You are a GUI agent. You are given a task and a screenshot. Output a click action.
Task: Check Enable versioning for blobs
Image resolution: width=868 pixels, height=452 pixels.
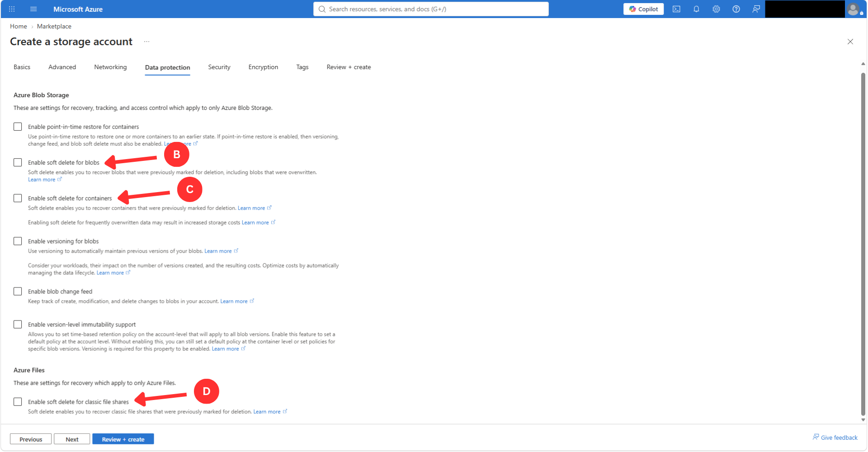[x=18, y=241]
